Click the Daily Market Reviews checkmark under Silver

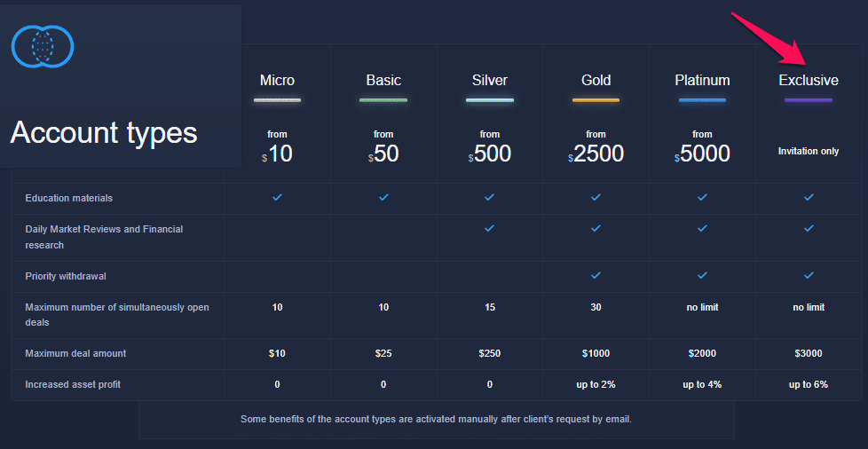489,228
